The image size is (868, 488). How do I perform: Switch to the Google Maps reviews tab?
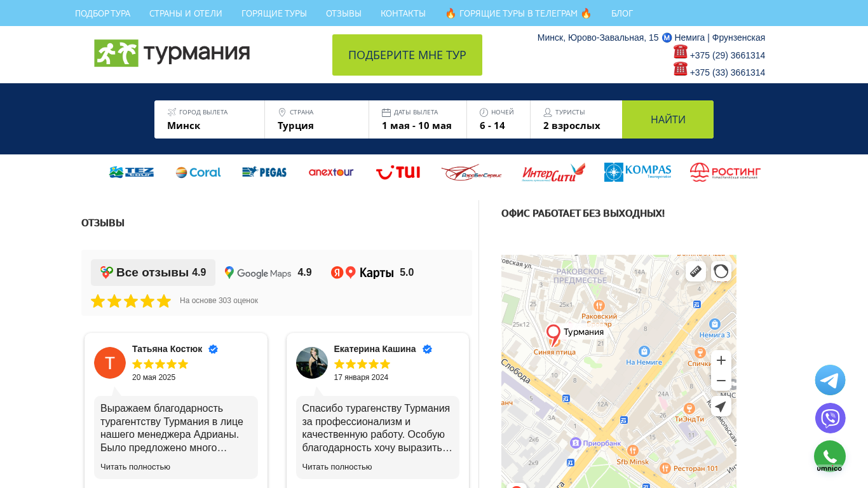(268, 273)
